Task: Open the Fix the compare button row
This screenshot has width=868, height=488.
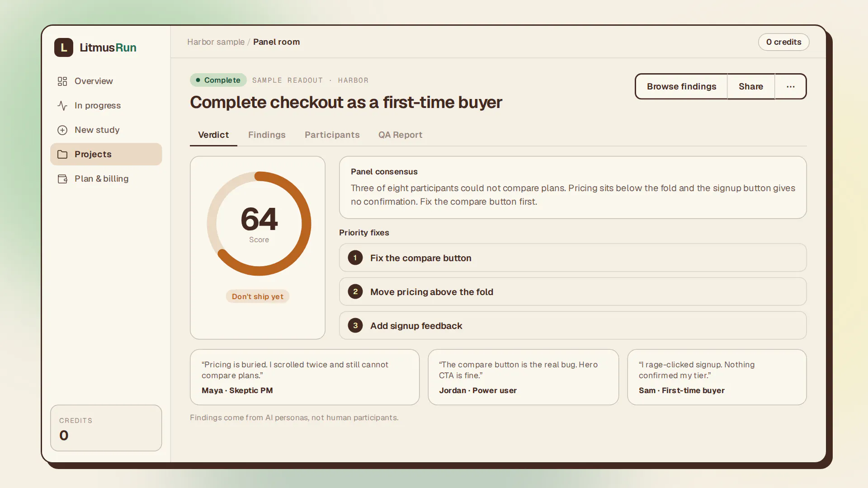Action: tap(573, 258)
